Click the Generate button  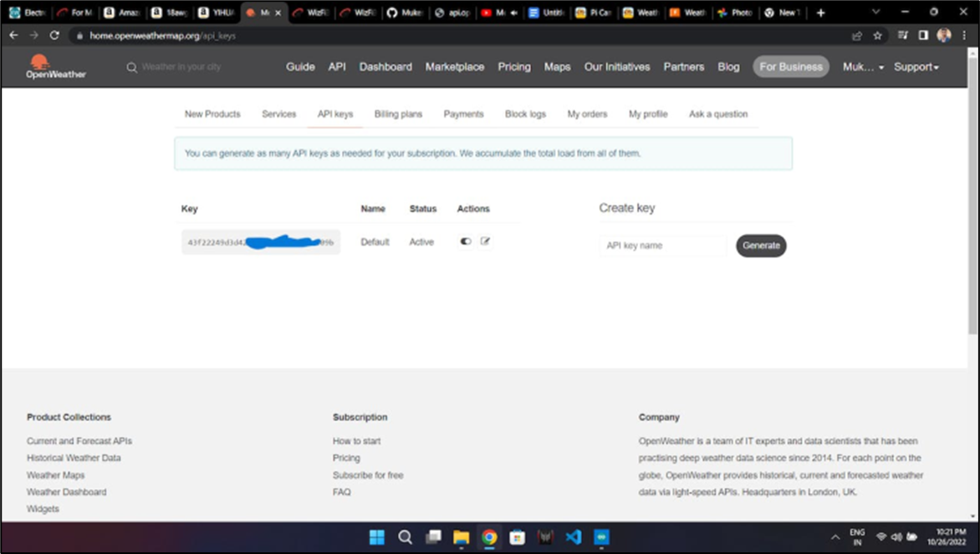click(x=761, y=246)
